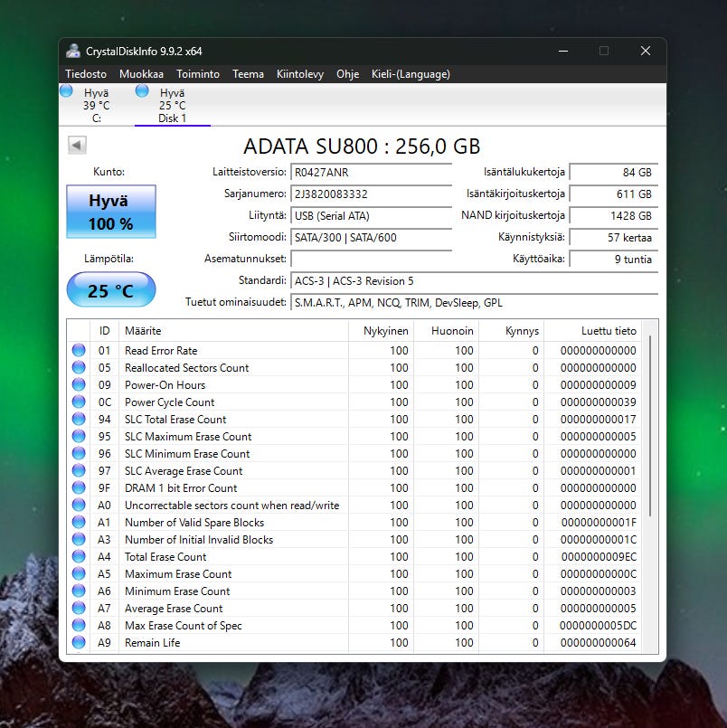The width and height of the screenshot is (727, 728).
Task: Open the Tiedosto menu
Action: coord(86,74)
